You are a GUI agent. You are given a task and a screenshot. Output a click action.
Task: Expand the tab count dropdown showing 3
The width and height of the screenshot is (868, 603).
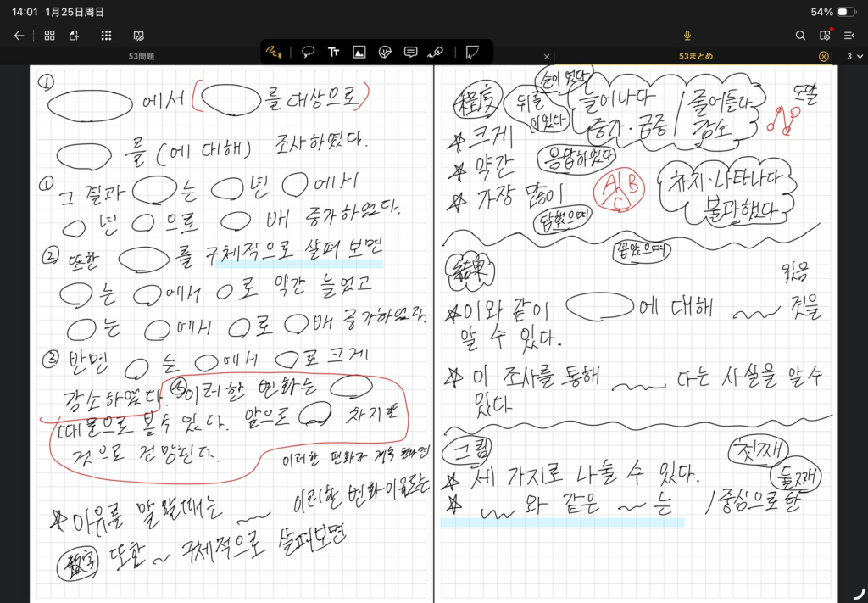click(x=854, y=56)
